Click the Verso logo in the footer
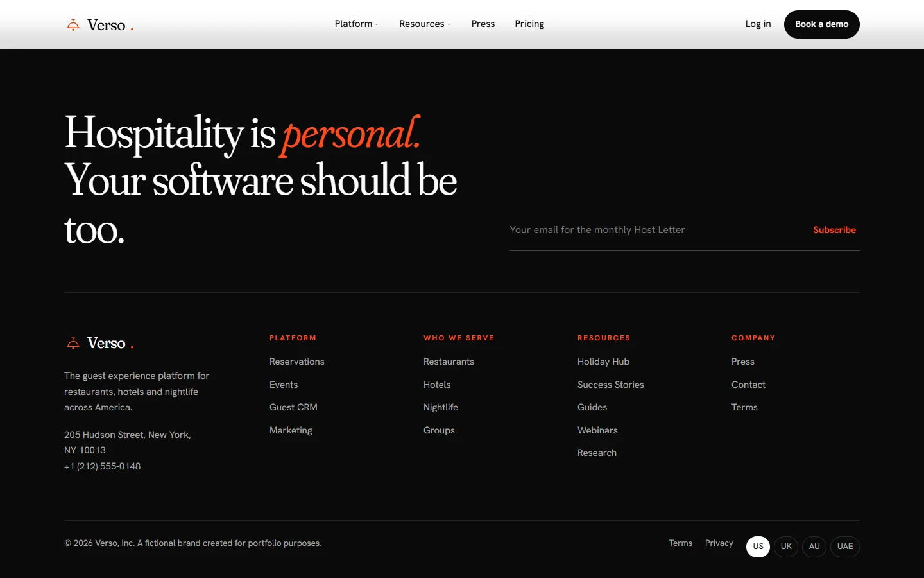 (99, 343)
